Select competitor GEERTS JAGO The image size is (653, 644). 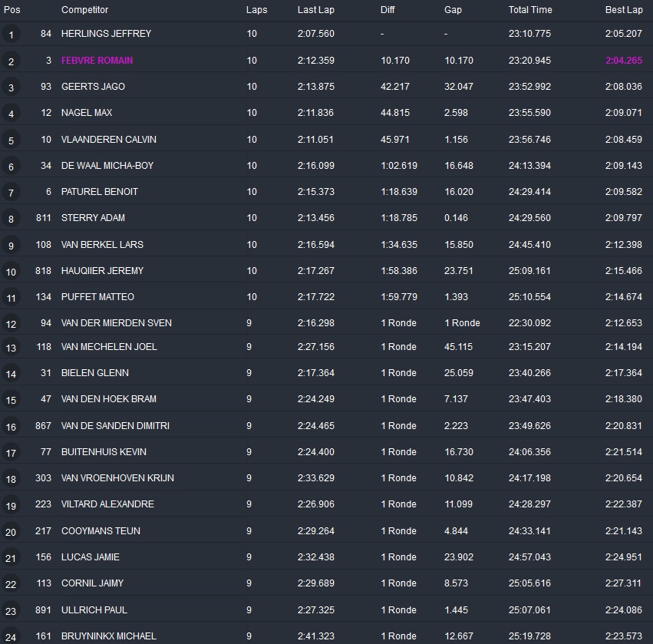(93, 87)
